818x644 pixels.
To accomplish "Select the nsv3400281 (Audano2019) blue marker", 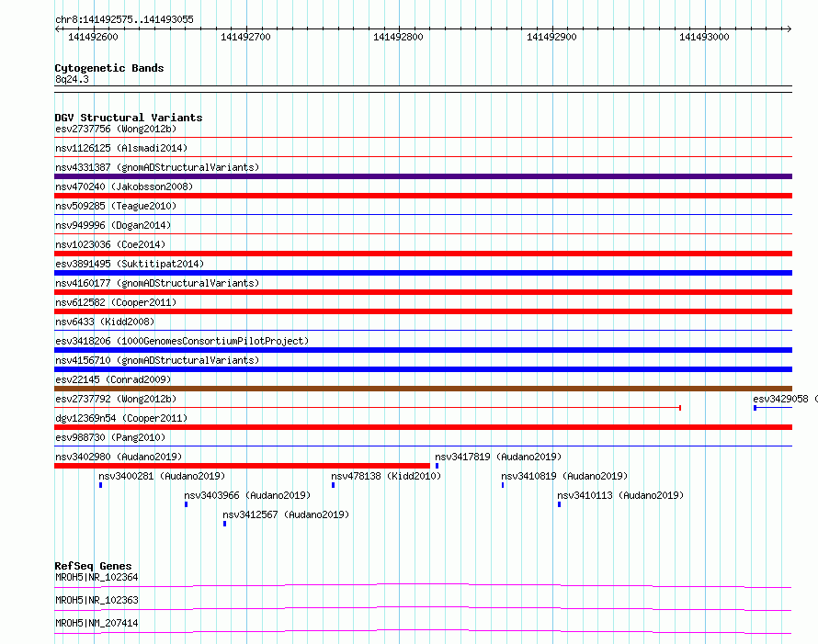I will [x=101, y=485].
